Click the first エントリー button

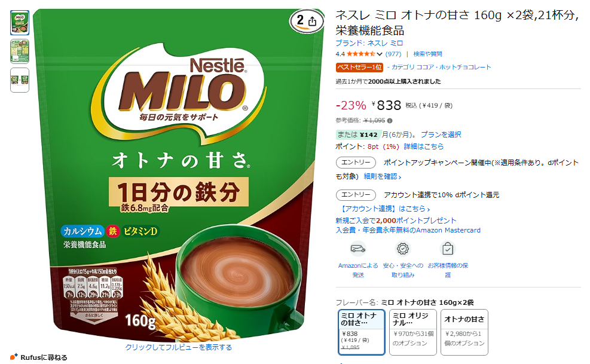pyautogui.click(x=356, y=162)
